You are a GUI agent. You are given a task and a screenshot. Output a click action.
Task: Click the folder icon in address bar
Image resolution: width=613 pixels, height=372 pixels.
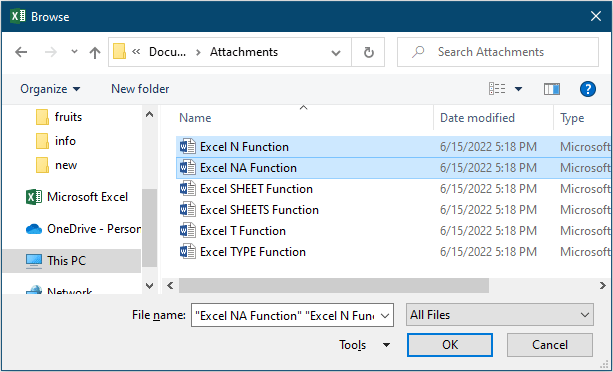tap(119, 52)
